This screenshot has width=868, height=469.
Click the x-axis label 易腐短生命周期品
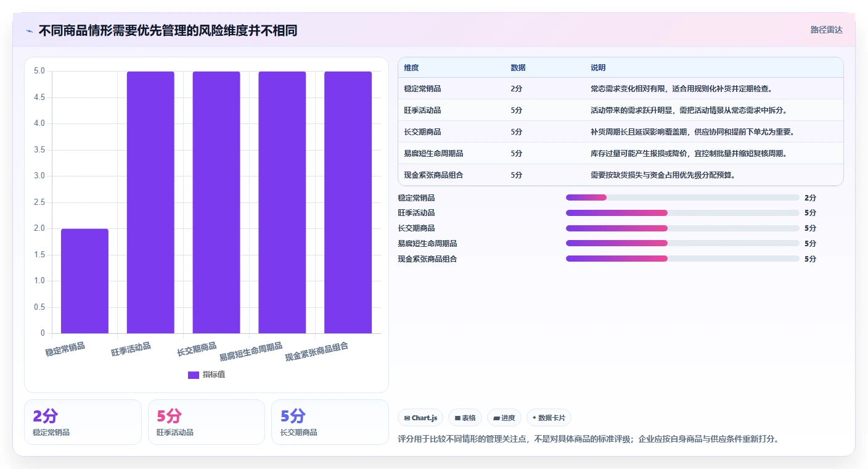251,352
